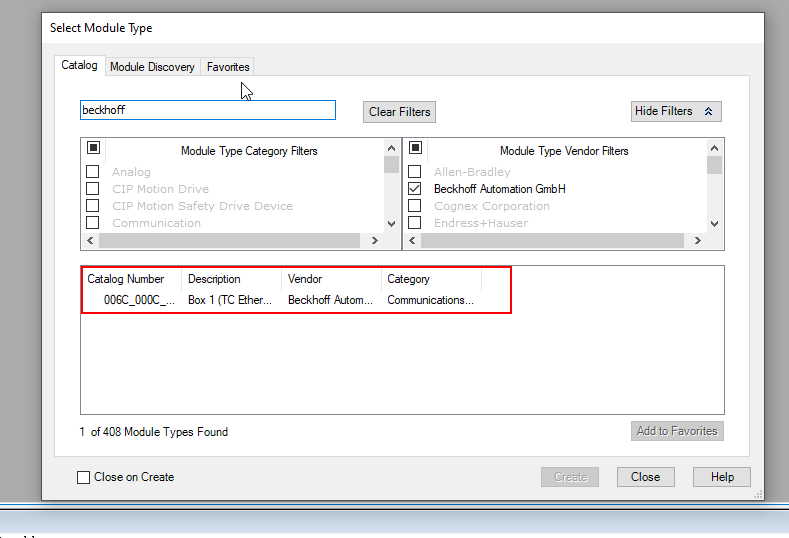Check the Communication category filter
Viewport: 789px width, 538px height.
[93, 222]
